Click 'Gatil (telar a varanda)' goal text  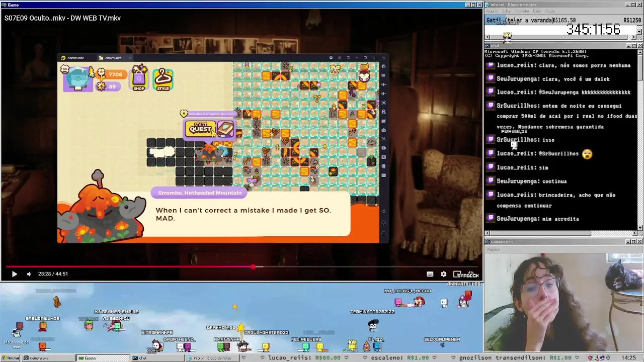point(519,20)
